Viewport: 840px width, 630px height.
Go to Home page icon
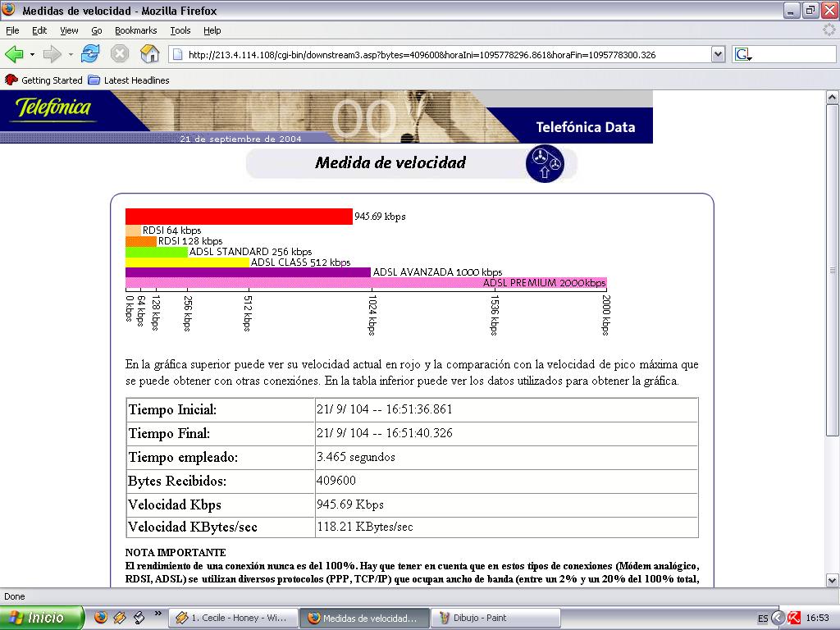[x=149, y=54]
